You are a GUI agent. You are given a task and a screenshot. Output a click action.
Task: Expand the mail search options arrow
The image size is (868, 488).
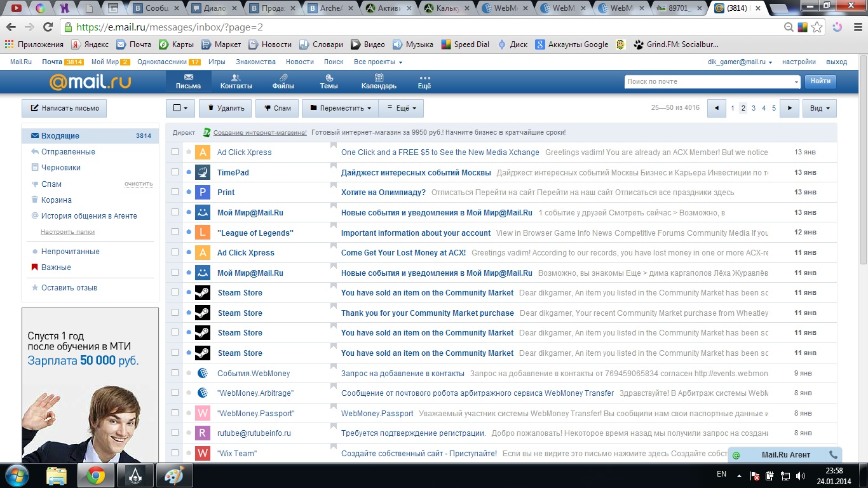coord(797,82)
